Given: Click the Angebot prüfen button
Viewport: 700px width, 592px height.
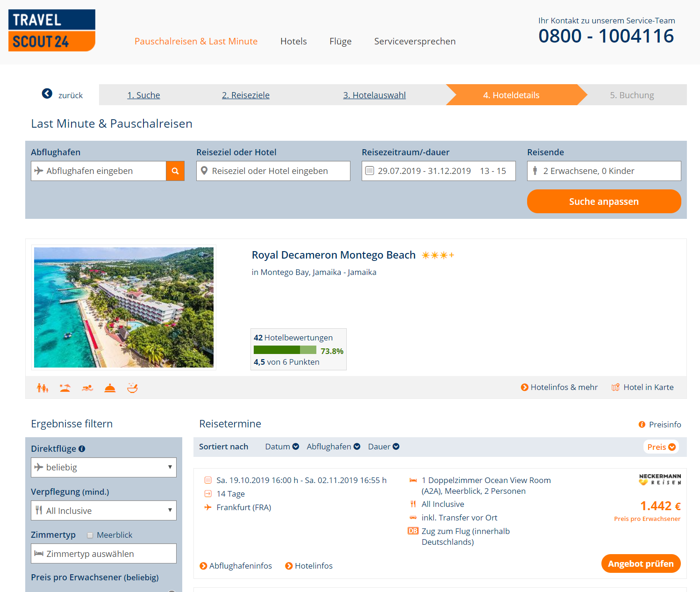Looking at the screenshot, I should point(641,563).
